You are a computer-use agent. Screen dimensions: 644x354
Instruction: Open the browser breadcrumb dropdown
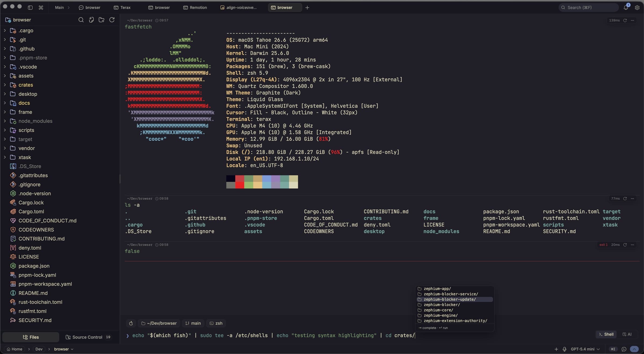click(64, 349)
